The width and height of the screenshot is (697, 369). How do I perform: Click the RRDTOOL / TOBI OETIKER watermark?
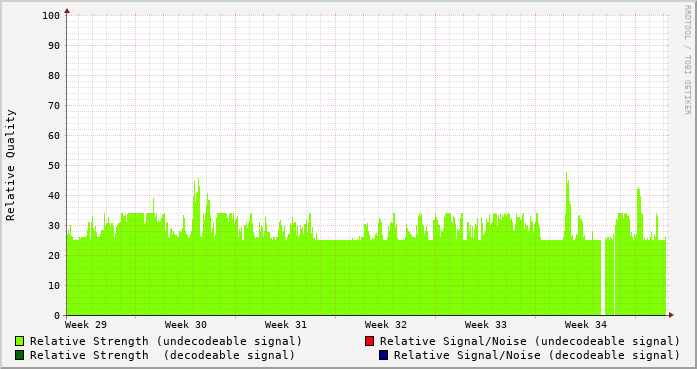687,60
